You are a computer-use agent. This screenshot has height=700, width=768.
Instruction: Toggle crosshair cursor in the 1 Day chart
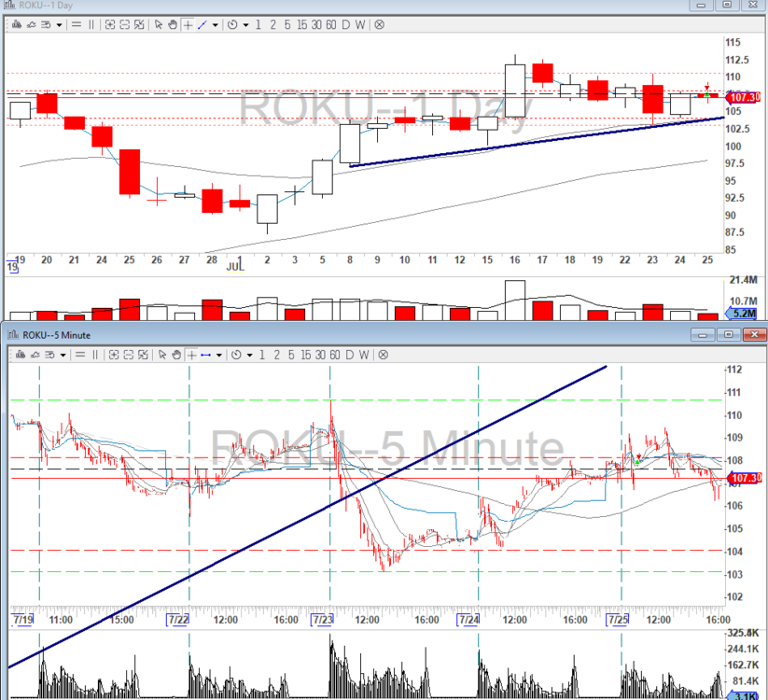[188, 24]
